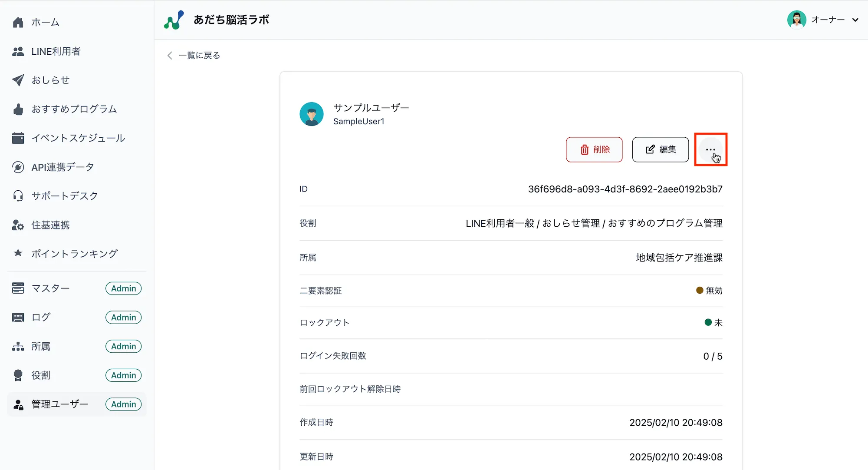The height and width of the screenshot is (470, 868).
Task: Click the 所属 hierarchy icon
Action: 18,346
